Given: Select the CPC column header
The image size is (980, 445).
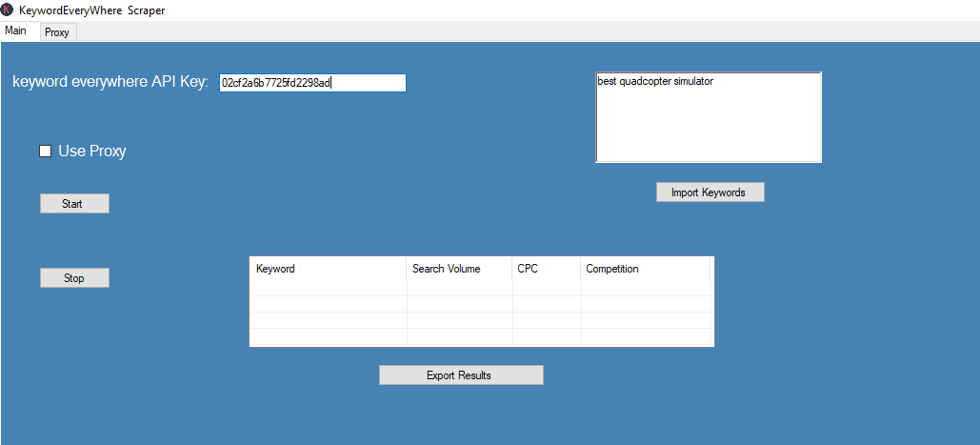Looking at the screenshot, I should tap(547, 269).
